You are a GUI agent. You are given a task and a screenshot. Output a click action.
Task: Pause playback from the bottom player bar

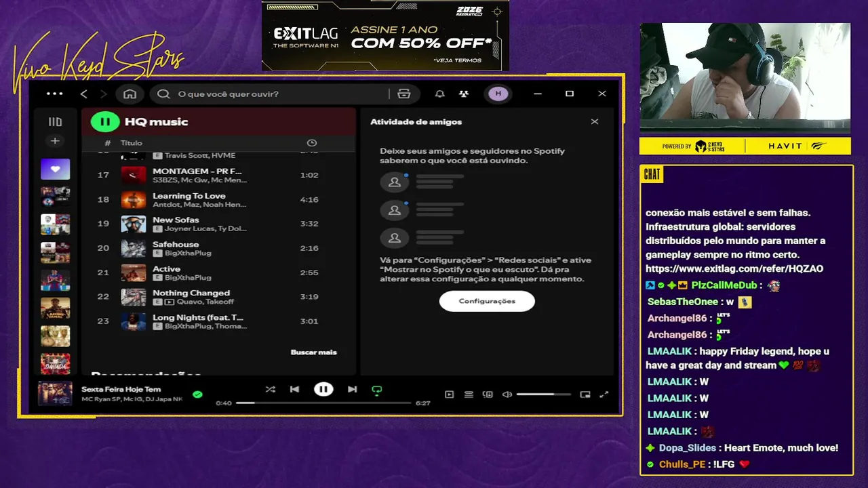coord(323,389)
